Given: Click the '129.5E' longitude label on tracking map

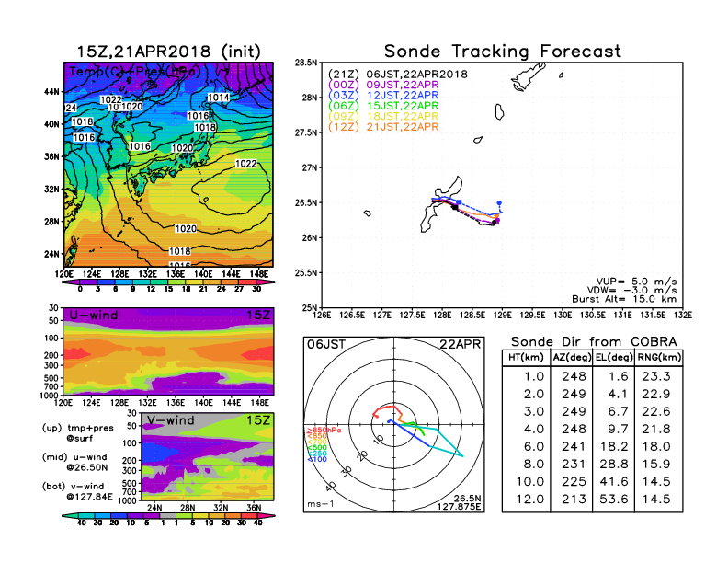Looking at the screenshot, I should tap(532, 316).
